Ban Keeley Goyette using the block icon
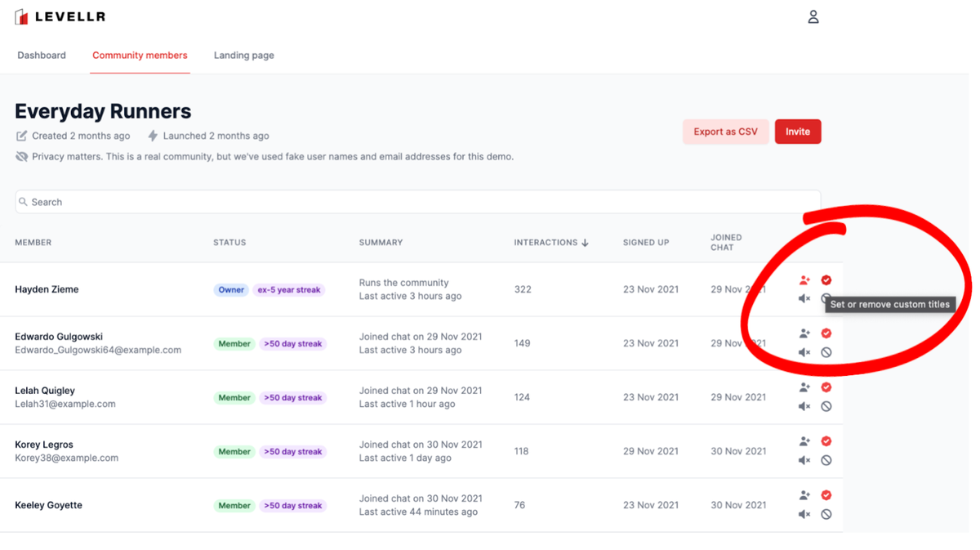 tap(826, 514)
